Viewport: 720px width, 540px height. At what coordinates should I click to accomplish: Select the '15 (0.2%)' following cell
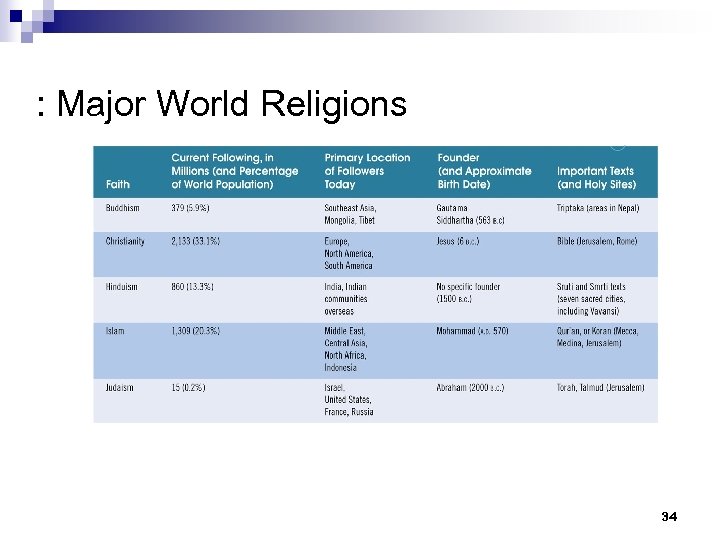click(188, 388)
